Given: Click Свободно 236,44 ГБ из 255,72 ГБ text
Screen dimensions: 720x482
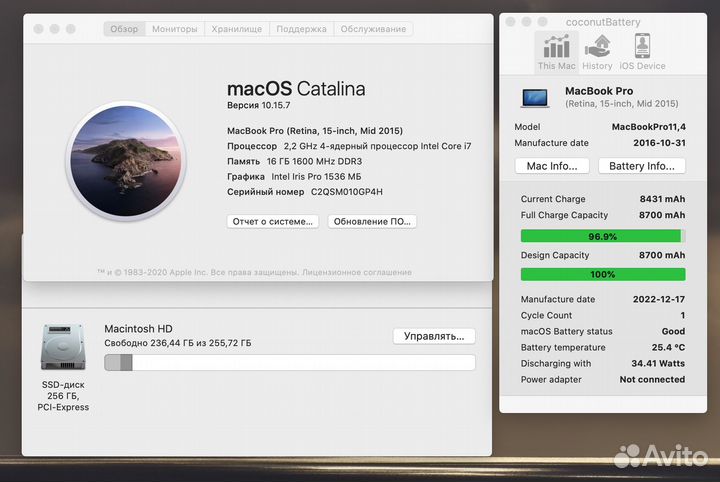Looking at the screenshot, I should tap(178, 343).
